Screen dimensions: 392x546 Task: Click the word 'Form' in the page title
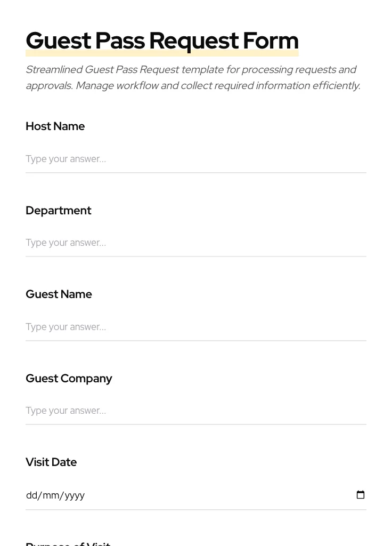tap(271, 41)
